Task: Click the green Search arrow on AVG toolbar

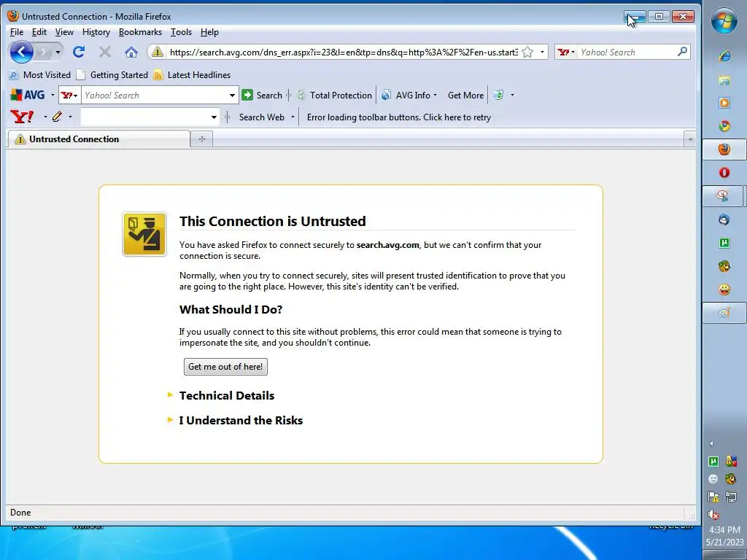Action: point(247,95)
